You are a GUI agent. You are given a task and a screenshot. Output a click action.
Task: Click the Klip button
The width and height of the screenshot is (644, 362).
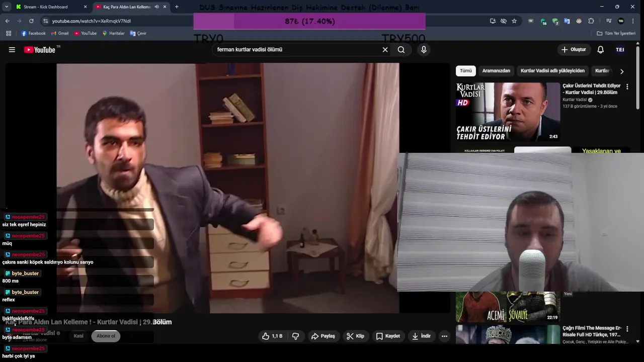(355, 336)
